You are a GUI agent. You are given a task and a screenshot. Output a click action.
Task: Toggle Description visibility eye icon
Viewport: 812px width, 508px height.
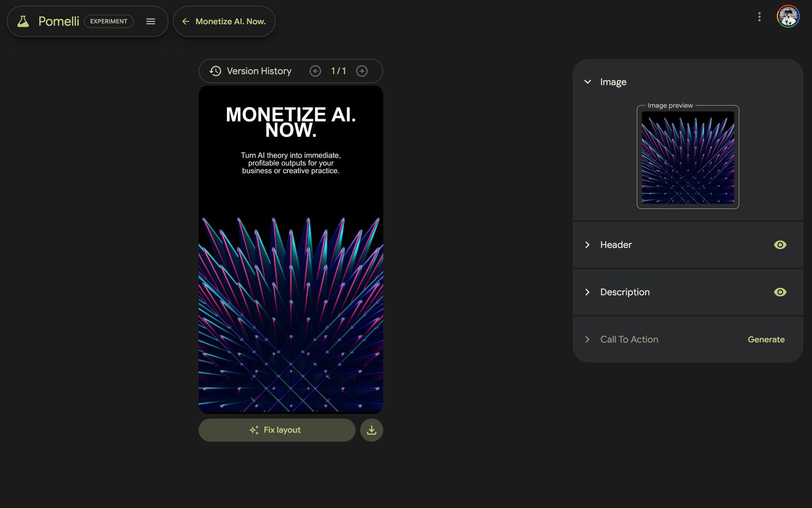coord(780,292)
